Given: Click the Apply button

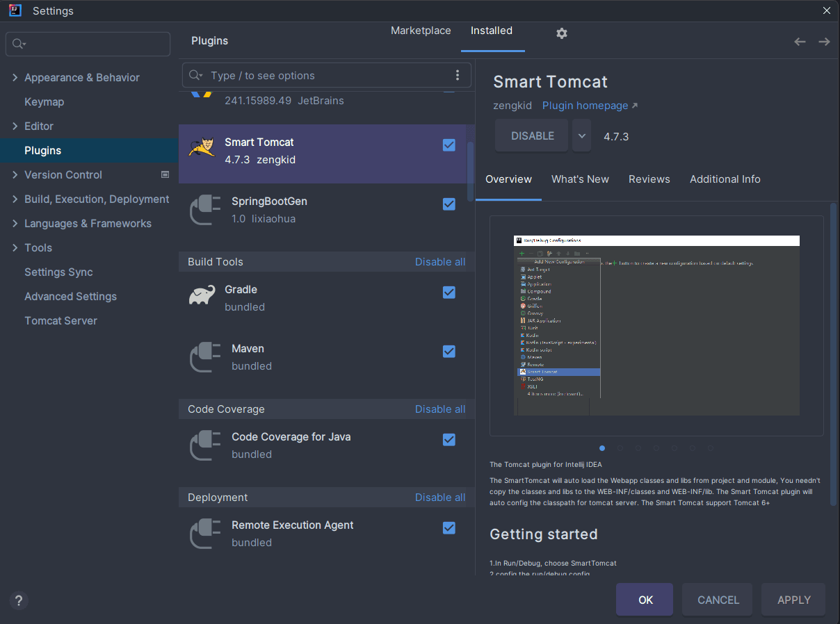Looking at the screenshot, I should pyautogui.click(x=793, y=600).
